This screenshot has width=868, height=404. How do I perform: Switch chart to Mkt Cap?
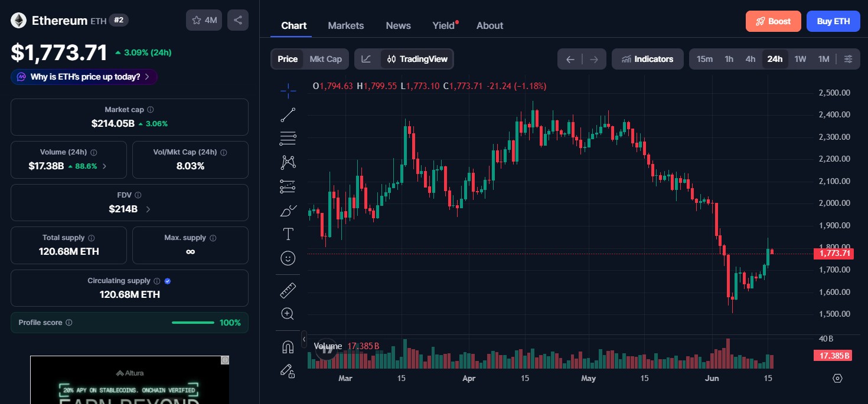tap(326, 59)
